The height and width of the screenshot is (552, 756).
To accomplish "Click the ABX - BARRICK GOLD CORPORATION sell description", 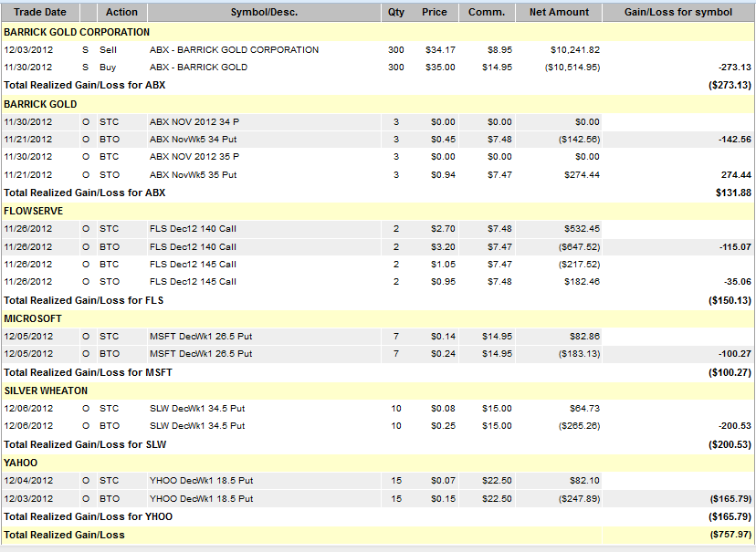I will [x=234, y=49].
